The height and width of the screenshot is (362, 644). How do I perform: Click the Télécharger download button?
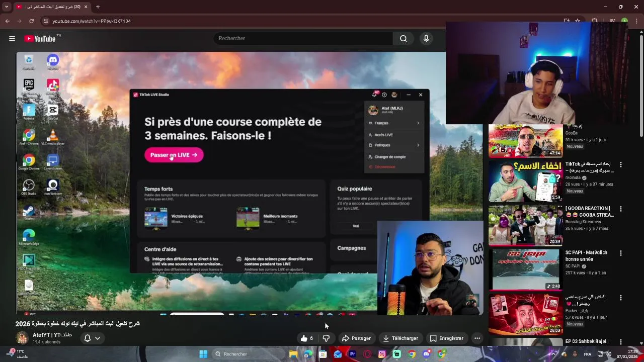[400, 338]
